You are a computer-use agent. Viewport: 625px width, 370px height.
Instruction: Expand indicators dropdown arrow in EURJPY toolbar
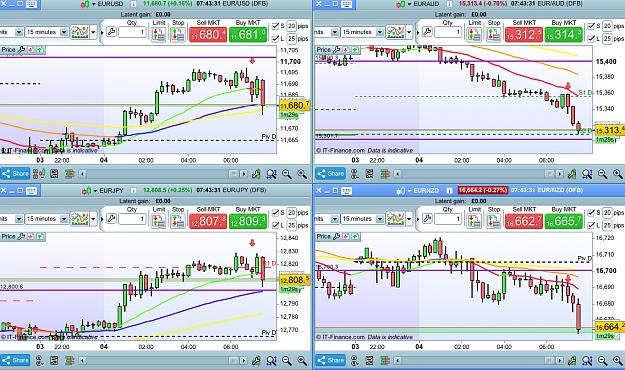pyautogui.click(x=93, y=219)
